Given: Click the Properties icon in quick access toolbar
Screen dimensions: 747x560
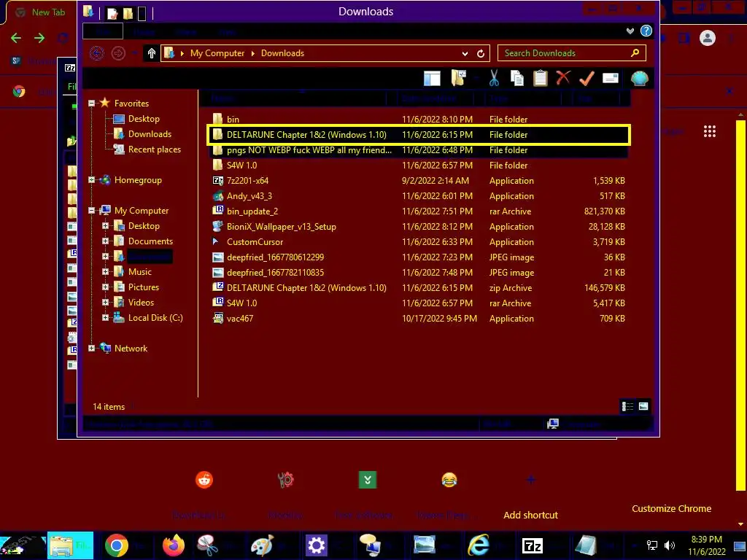Looking at the screenshot, I should [x=112, y=13].
